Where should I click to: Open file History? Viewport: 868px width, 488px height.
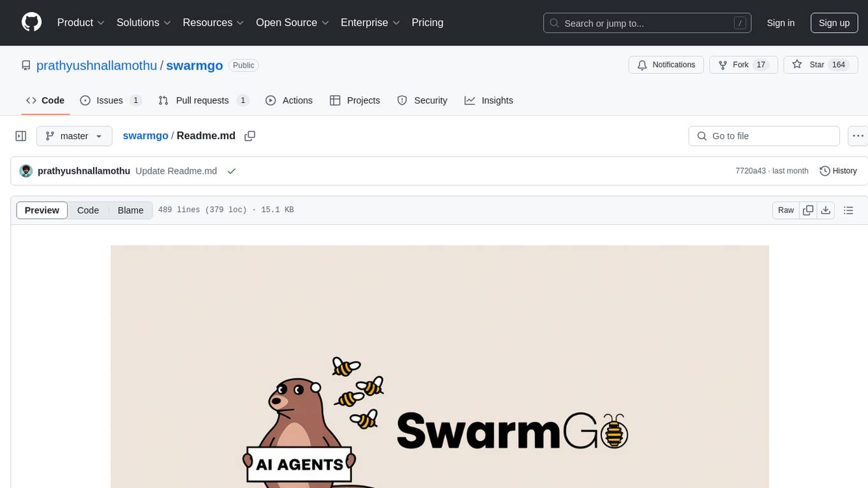(838, 171)
